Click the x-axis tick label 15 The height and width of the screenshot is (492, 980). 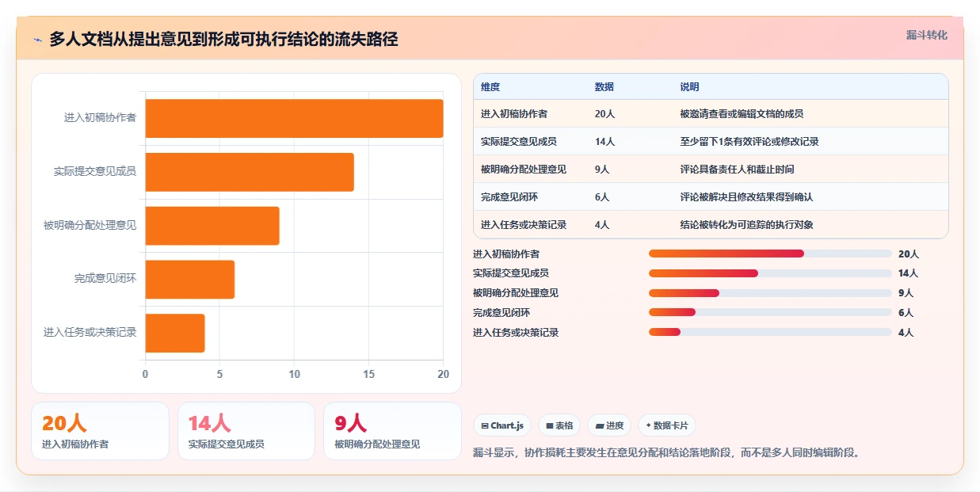point(369,374)
